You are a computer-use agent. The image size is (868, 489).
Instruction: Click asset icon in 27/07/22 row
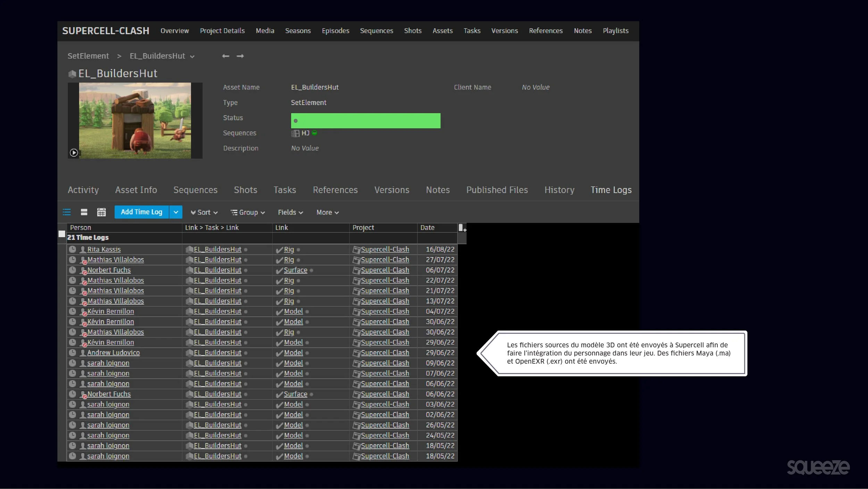point(189,260)
